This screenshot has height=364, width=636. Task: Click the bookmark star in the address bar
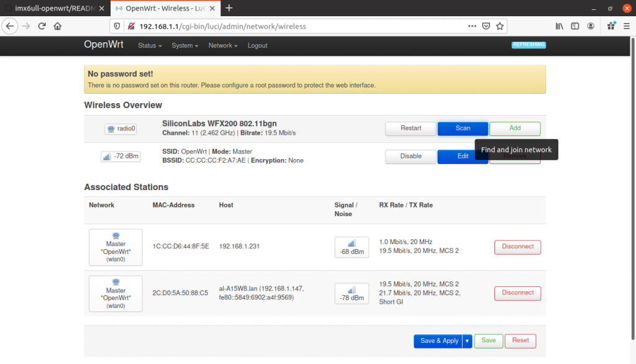tap(500, 26)
